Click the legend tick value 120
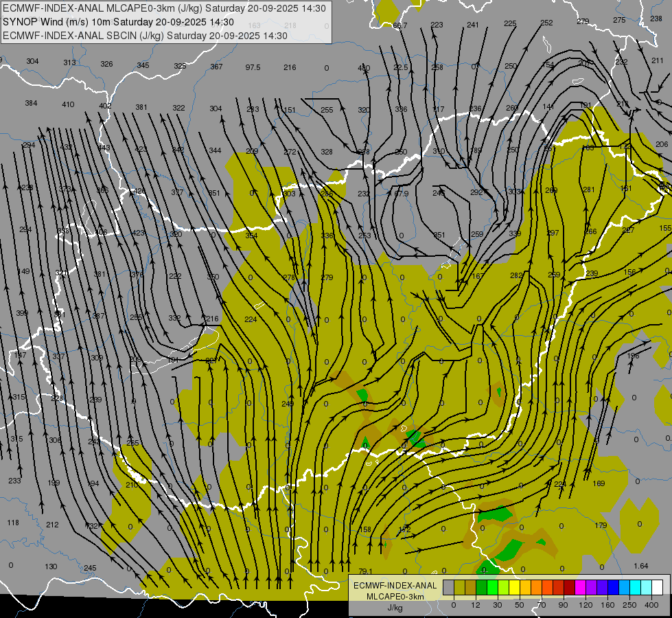Image resolution: width=672 pixels, height=618 pixels. (x=586, y=605)
